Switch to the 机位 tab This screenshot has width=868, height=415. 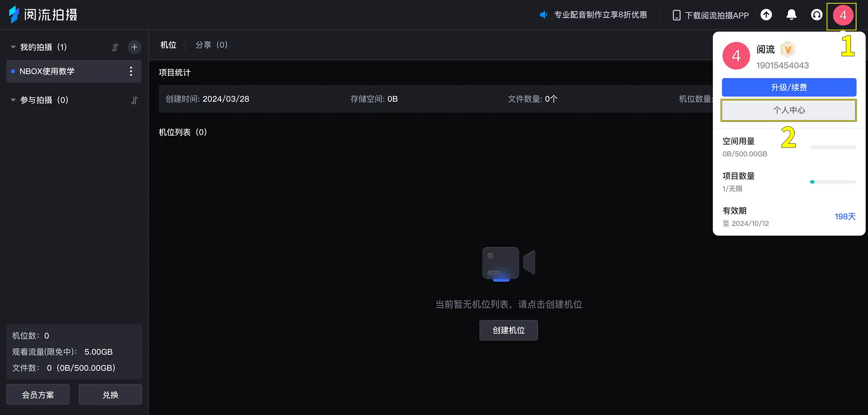(168, 45)
